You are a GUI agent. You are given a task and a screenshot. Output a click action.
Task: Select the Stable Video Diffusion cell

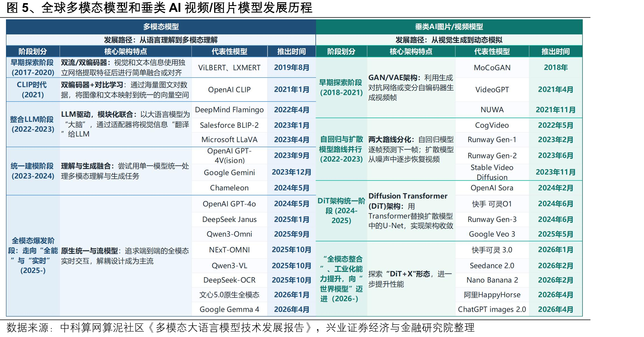492,172
